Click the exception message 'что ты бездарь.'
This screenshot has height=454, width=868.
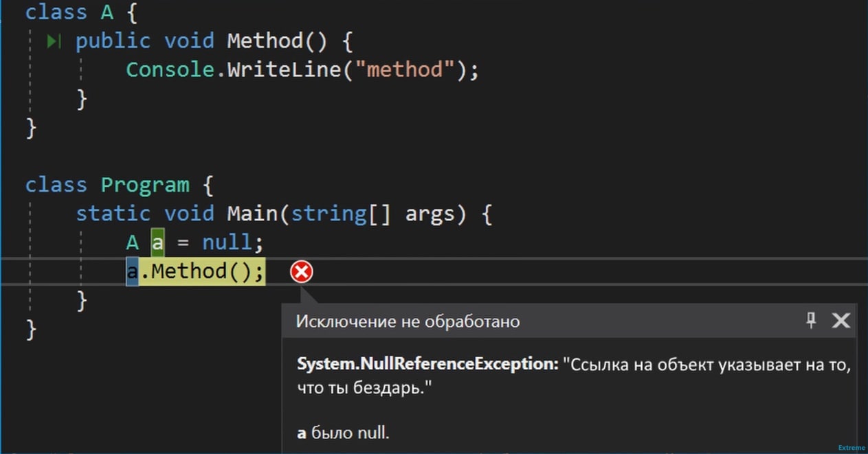coord(363,389)
